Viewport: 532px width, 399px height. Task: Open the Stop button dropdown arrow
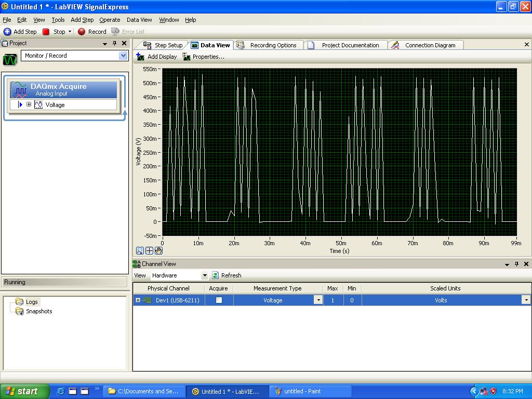coord(70,32)
